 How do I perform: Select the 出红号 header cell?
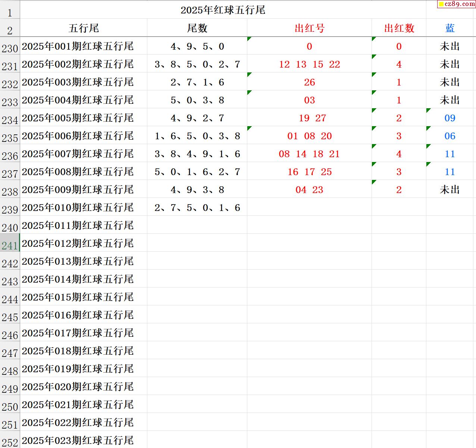(309, 28)
